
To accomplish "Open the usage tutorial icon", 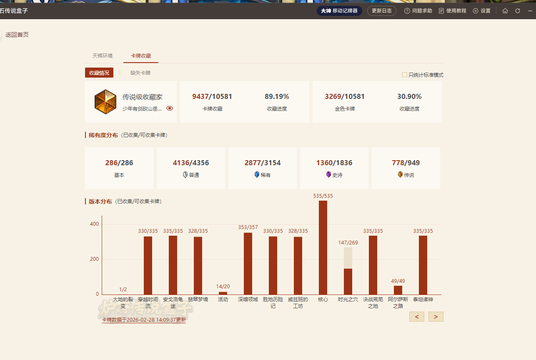I will click(441, 11).
